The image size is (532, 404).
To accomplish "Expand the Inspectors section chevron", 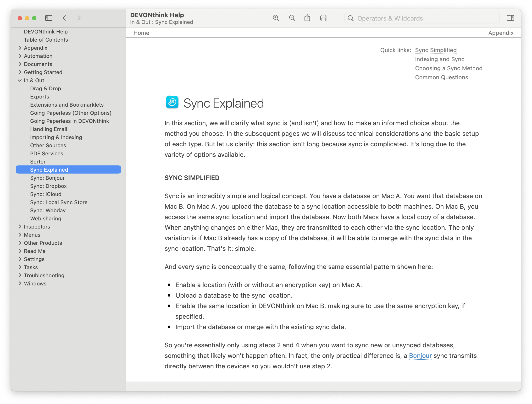I will [20, 227].
